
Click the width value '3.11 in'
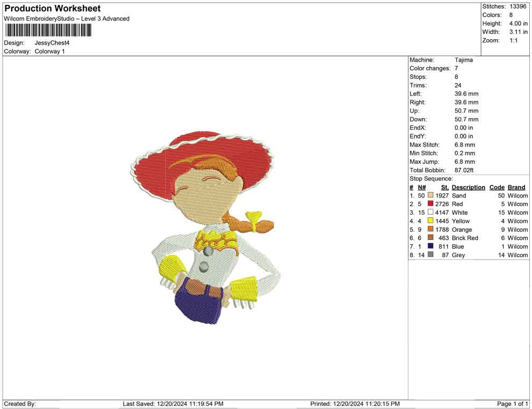518,32
